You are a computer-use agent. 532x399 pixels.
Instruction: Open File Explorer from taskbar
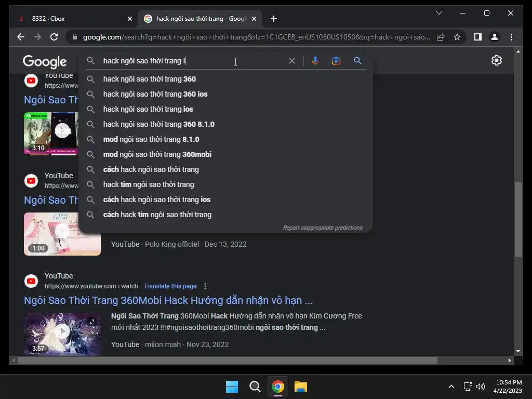pyautogui.click(x=301, y=387)
